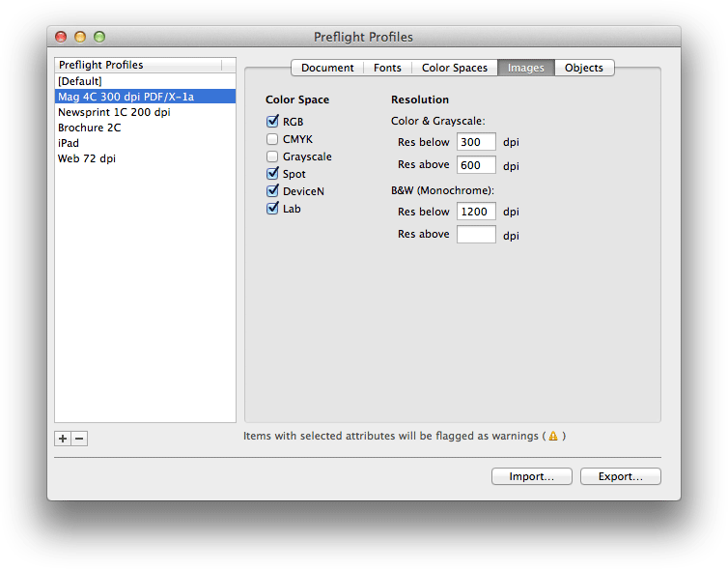Enable the CMYK checkbox

(272, 139)
